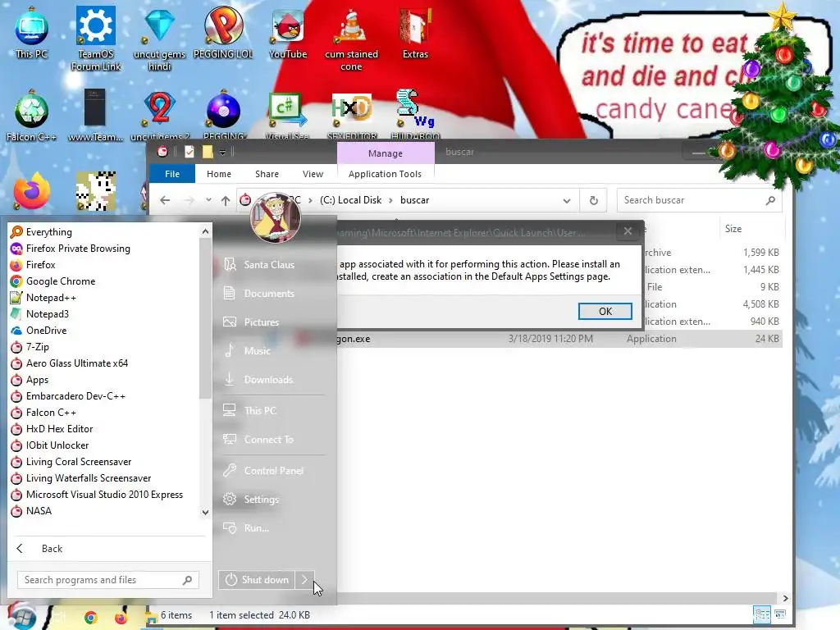Screen dimensions: 840x630
Task: Click the Start orb with Santa hat
Action: tap(21, 616)
